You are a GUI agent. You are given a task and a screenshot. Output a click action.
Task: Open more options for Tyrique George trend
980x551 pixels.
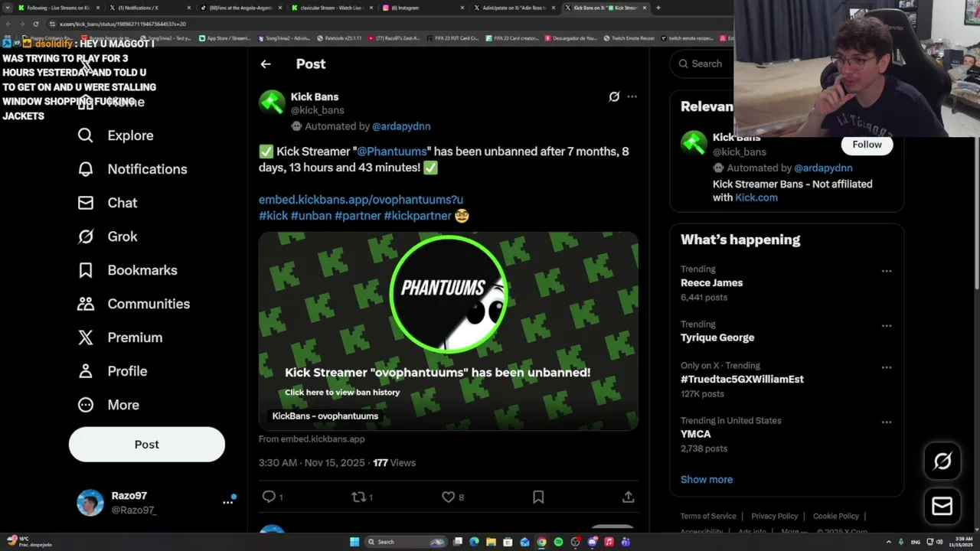pyautogui.click(x=886, y=326)
